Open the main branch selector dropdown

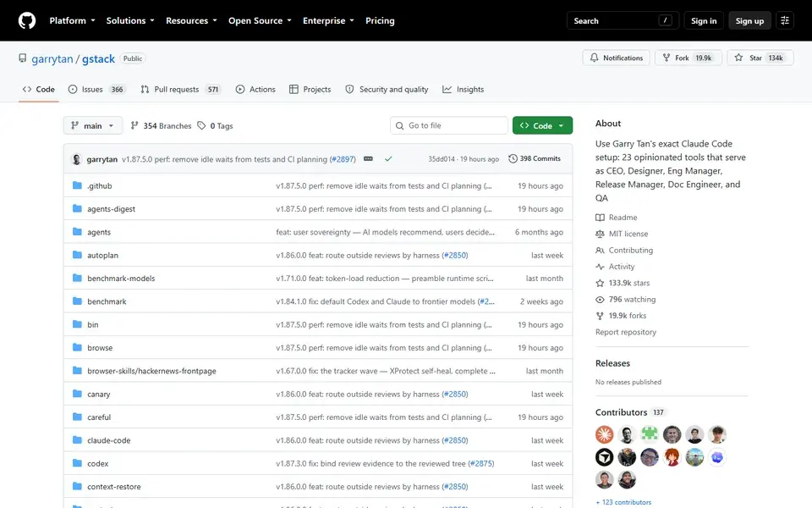click(x=93, y=125)
